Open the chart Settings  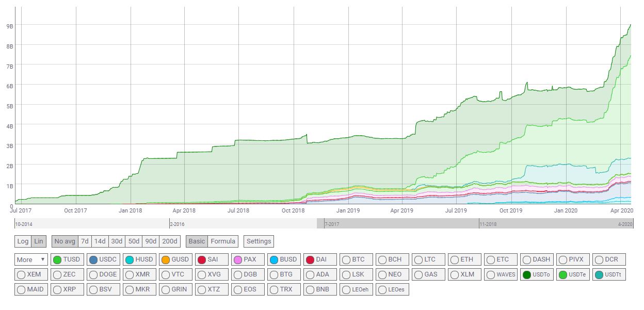[259, 241]
